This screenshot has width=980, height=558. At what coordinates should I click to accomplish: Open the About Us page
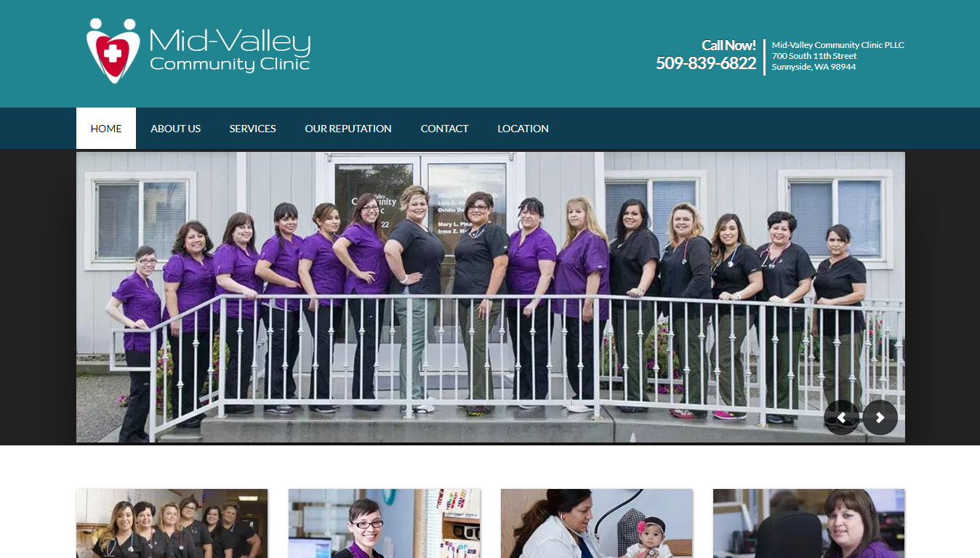[176, 129]
